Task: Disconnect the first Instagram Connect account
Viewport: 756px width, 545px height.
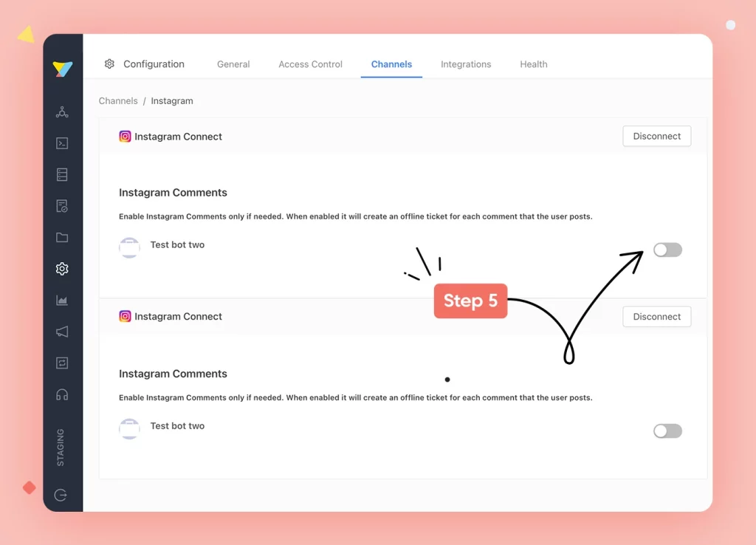Action: [x=656, y=136]
